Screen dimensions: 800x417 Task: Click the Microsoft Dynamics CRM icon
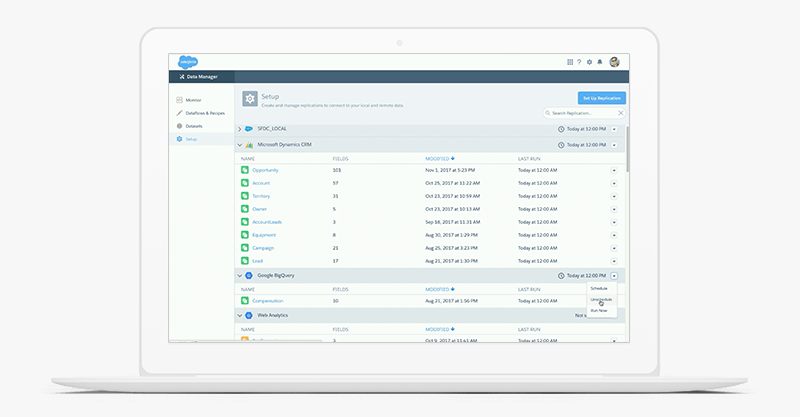249,145
